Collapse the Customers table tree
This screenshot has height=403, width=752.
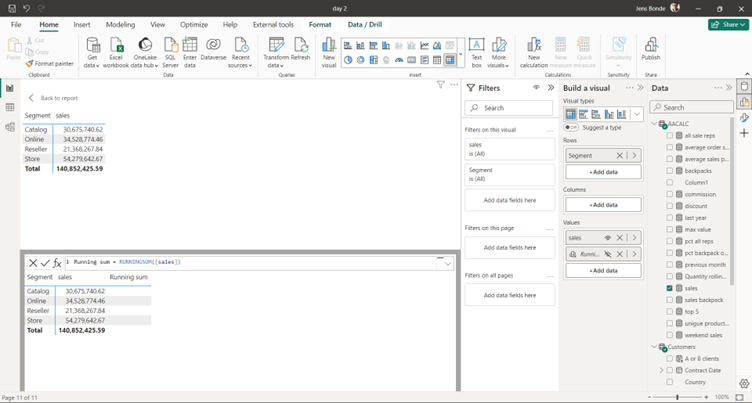654,347
